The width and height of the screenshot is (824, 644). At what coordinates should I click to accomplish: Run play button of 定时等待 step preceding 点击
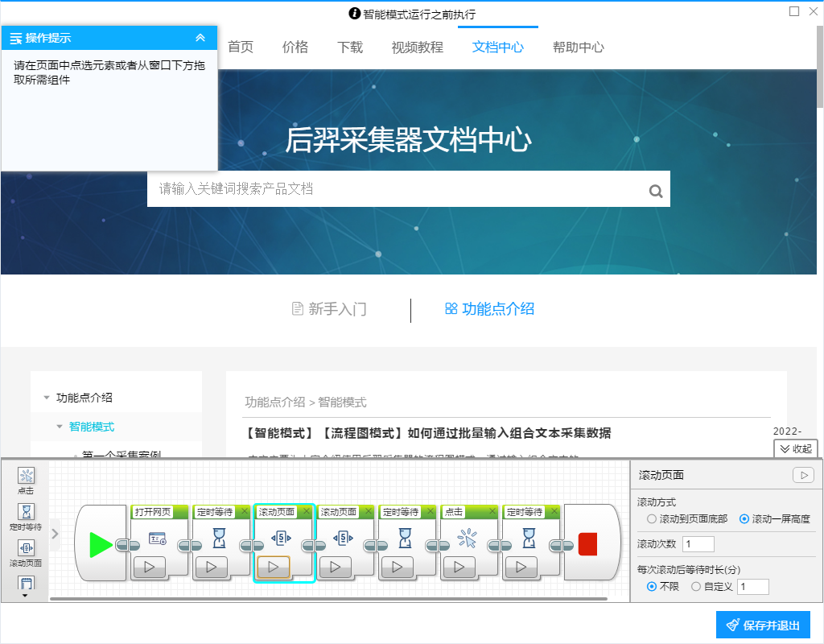pos(398,567)
